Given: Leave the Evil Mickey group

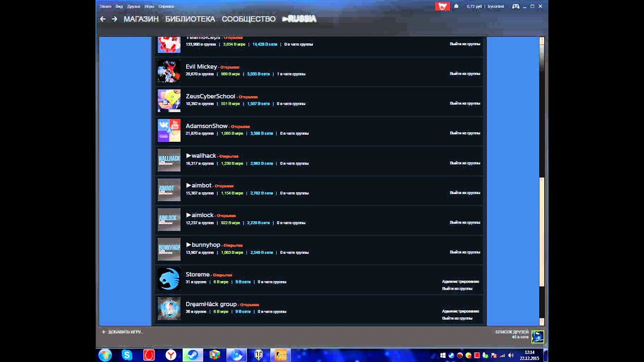Looking at the screenshot, I should (x=465, y=73).
